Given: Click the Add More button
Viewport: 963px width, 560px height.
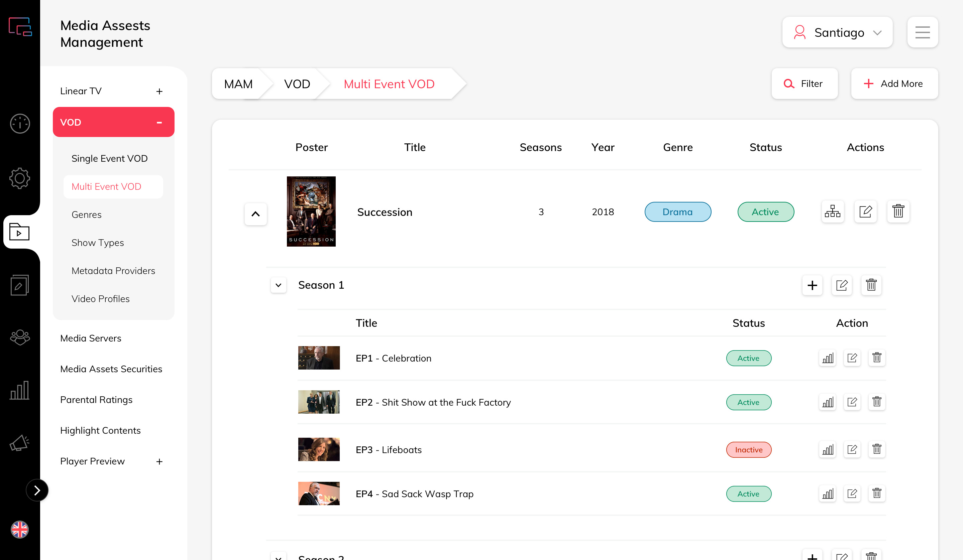Looking at the screenshot, I should [x=894, y=84].
